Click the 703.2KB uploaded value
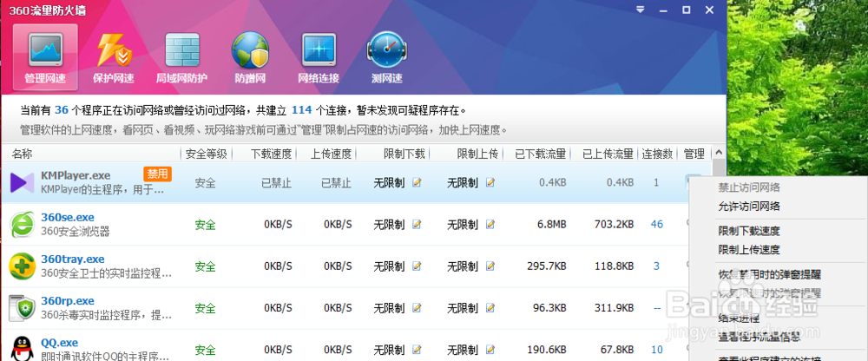This screenshot has height=361, width=868. click(615, 224)
